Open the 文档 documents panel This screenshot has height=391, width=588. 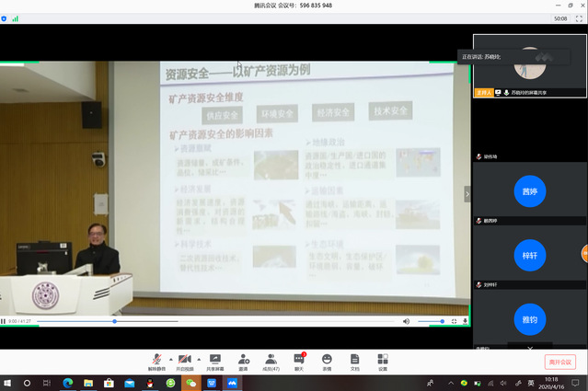tap(354, 360)
